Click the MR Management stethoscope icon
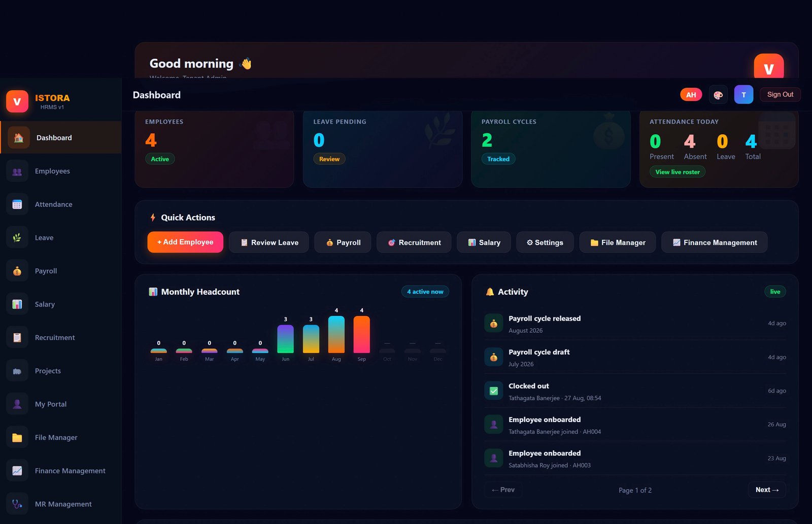This screenshot has height=524, width=812. coord(17,504)
